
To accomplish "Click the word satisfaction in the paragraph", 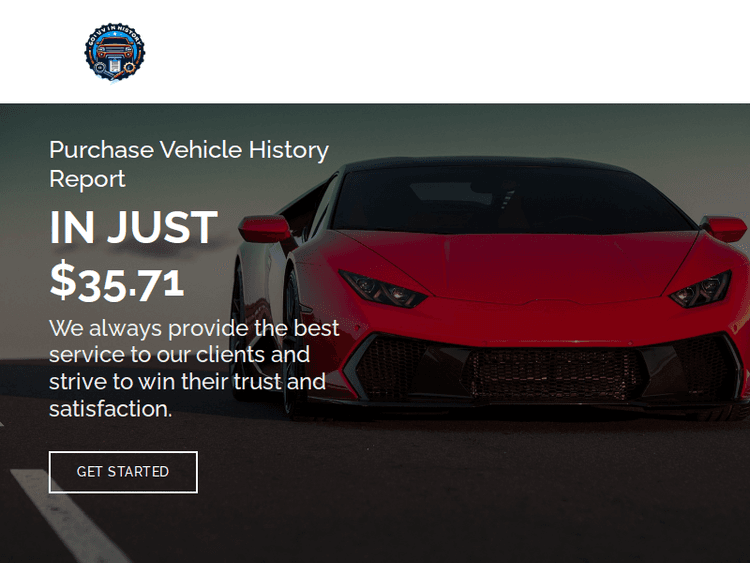I will point(110,409).
